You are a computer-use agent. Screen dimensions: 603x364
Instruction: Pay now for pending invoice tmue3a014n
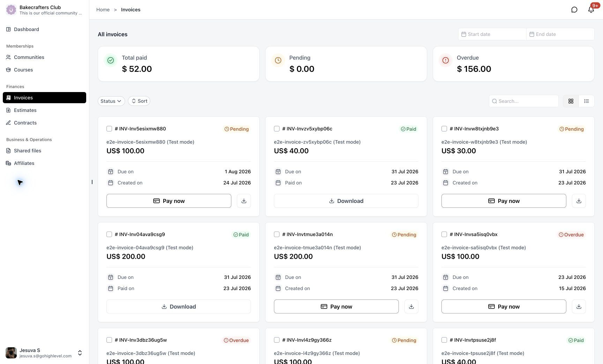[x=336, y=306]
